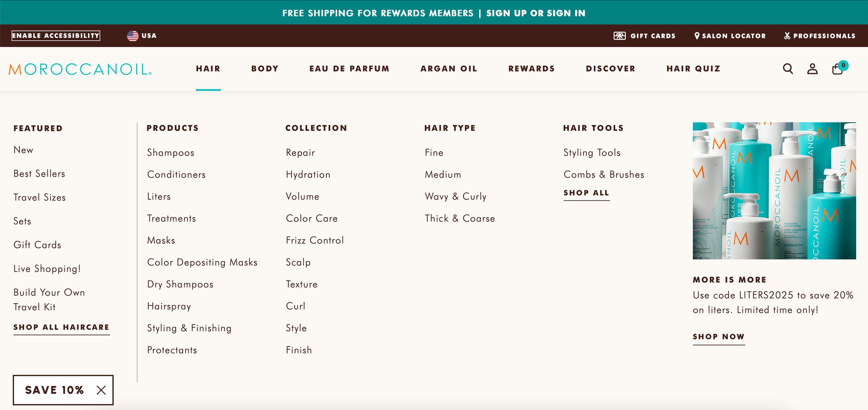
Task: Open the shopping bag cart icon
Action: (837, 69)
